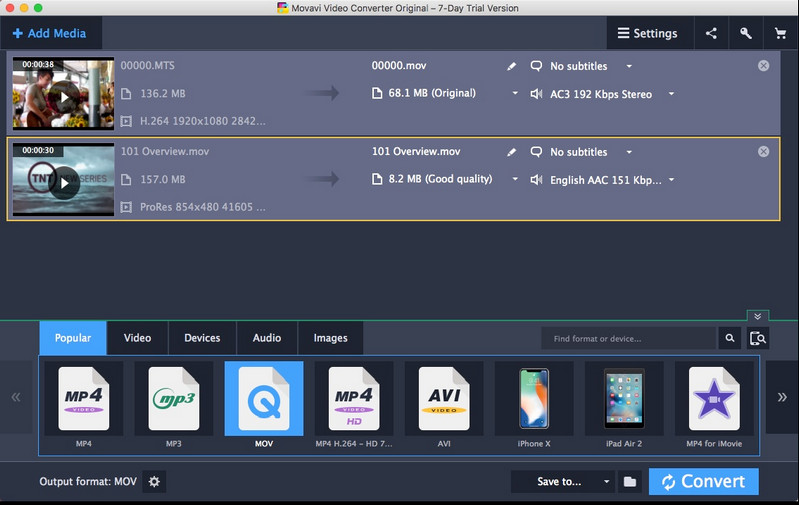Open output format settings gear
This screenshot has width=799, height=505.
click(x=154, y=482)
